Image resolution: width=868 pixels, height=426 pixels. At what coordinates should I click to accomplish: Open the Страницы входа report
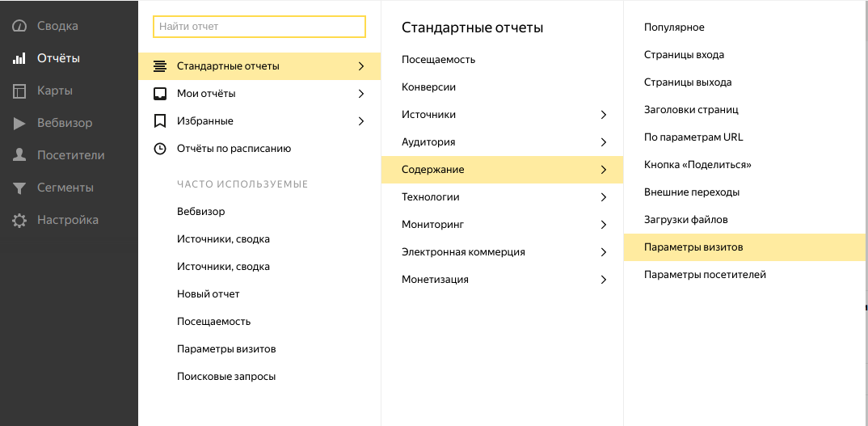pos(684,55)
